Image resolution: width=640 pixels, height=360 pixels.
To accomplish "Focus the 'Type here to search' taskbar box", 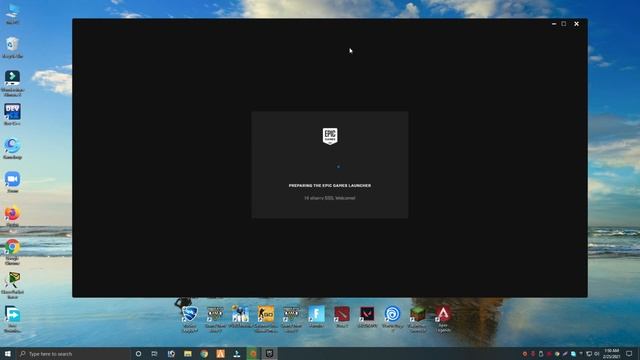I will pos(73,353).
